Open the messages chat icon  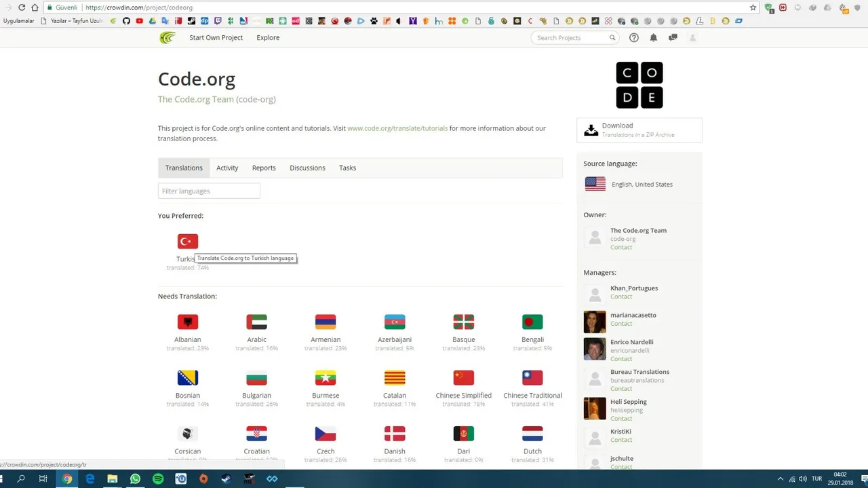[x=673, y=38]
